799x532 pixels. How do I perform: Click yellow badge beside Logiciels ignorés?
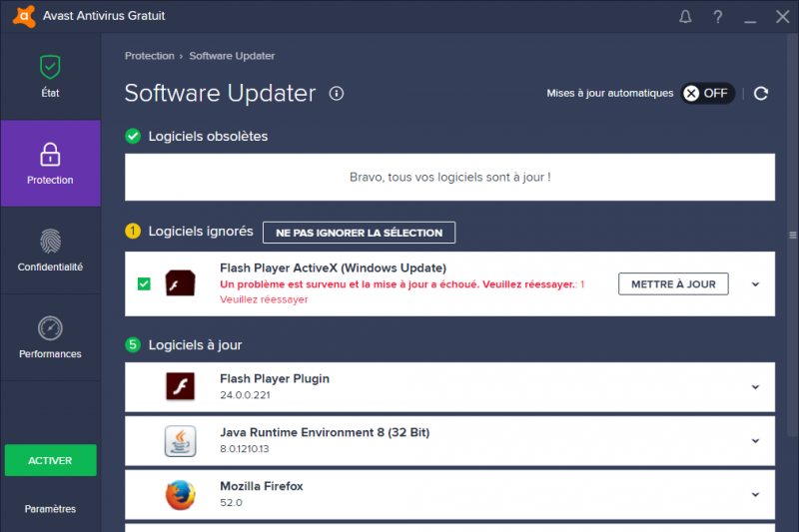click(x=133, y=232)
